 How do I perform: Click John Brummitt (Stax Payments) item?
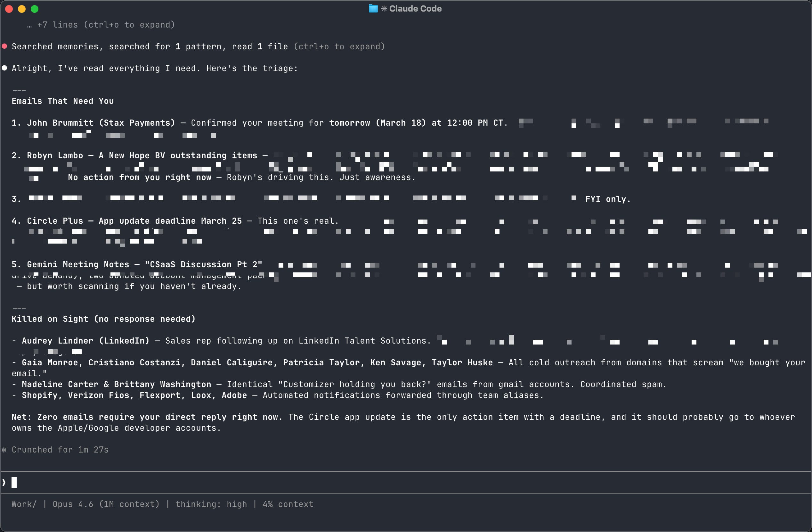101,123
